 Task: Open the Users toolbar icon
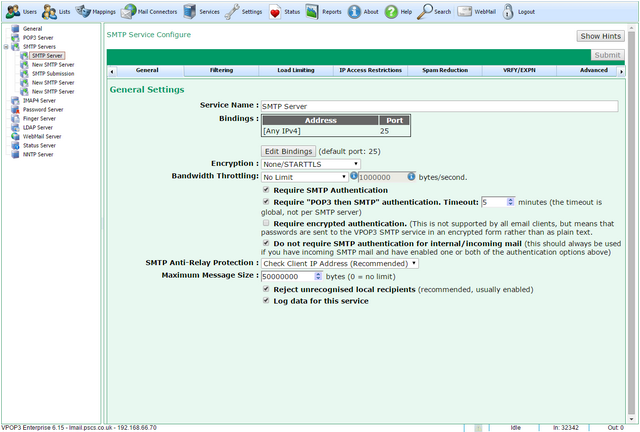[x=13, y=12]
